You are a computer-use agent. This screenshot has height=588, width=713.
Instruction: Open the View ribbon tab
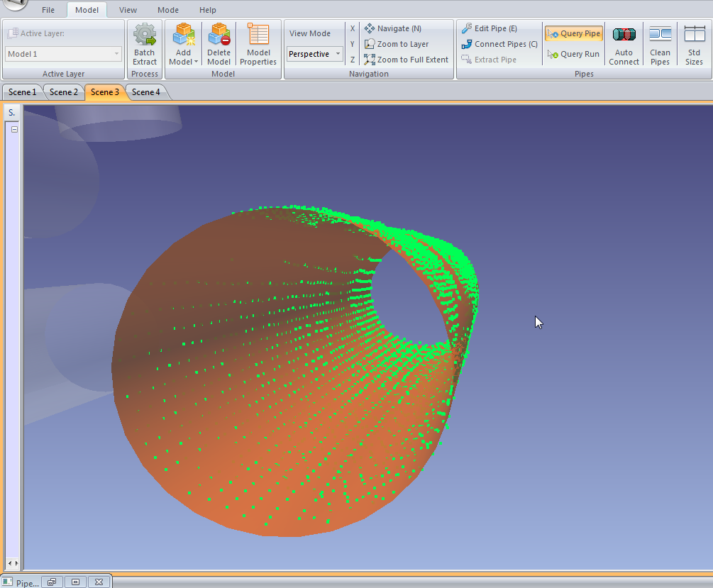tap(128, 10)
